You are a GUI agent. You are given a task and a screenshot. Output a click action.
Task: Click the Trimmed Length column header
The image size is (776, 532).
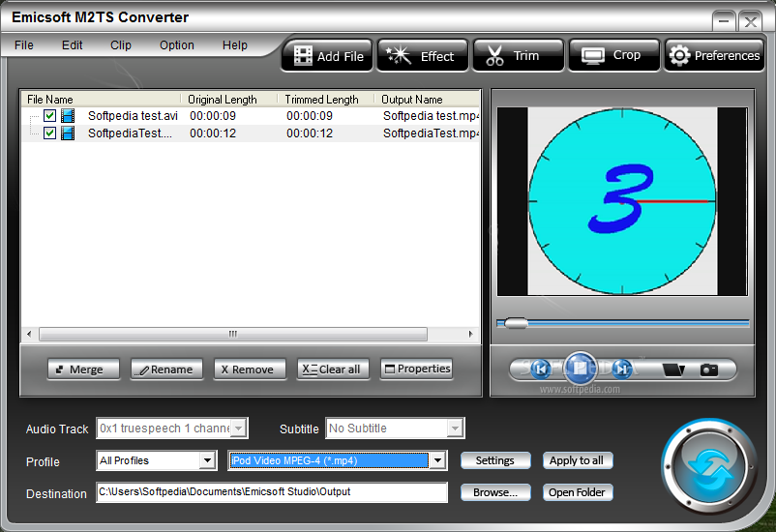click(326, 100)
